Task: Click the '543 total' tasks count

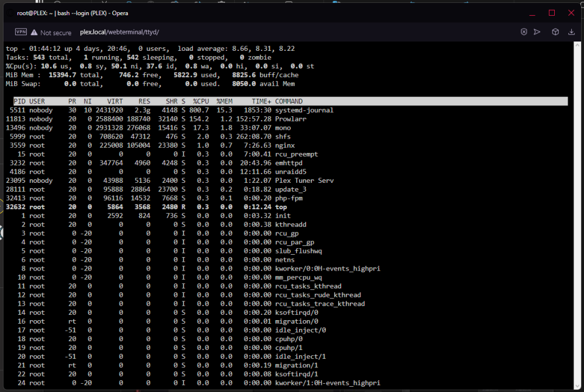Action: [x=51, y=57]
